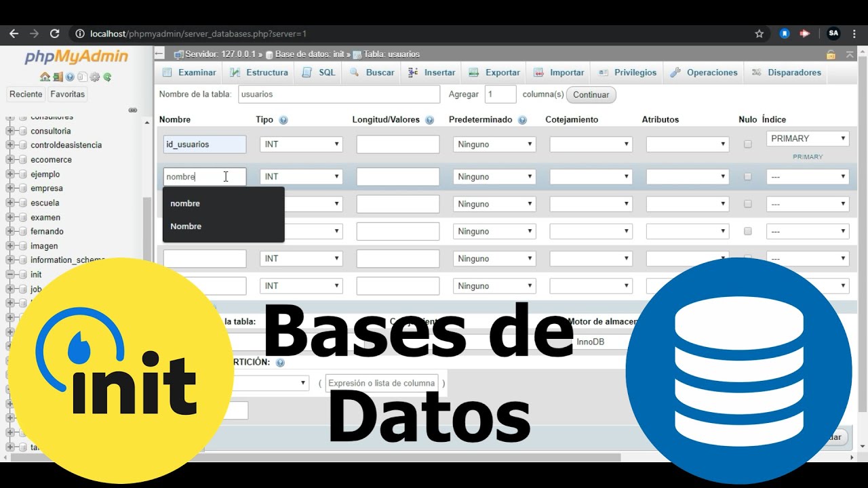Open the Disparadores tab
Screen dimensions: 868x488
pos(787,73)
